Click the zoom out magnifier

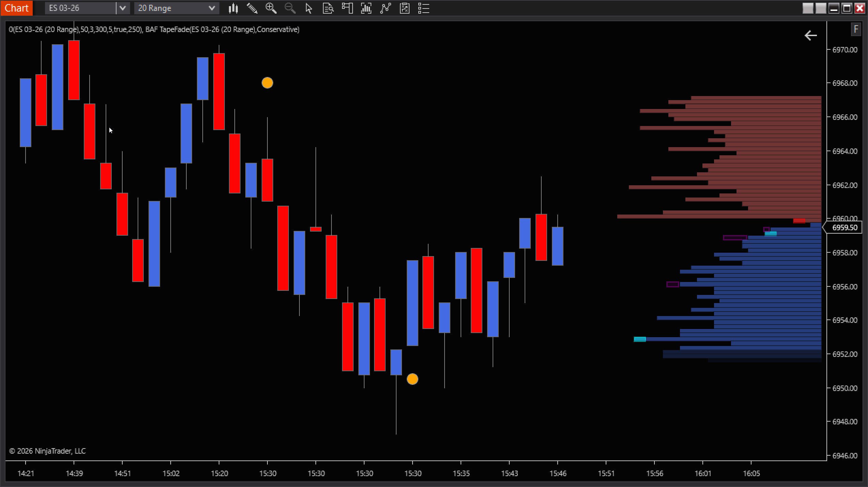point(290,8)
